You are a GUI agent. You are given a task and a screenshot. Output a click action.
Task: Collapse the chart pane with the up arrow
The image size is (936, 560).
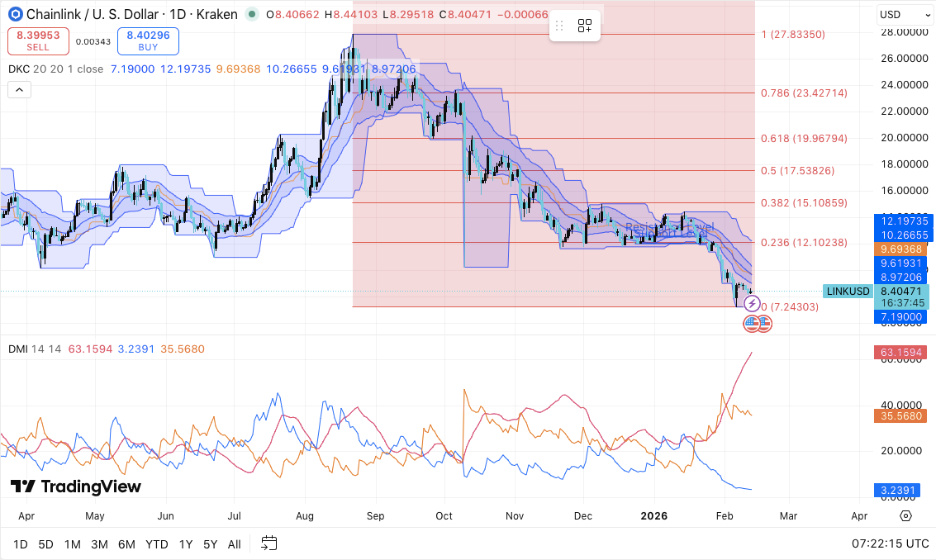19,89
